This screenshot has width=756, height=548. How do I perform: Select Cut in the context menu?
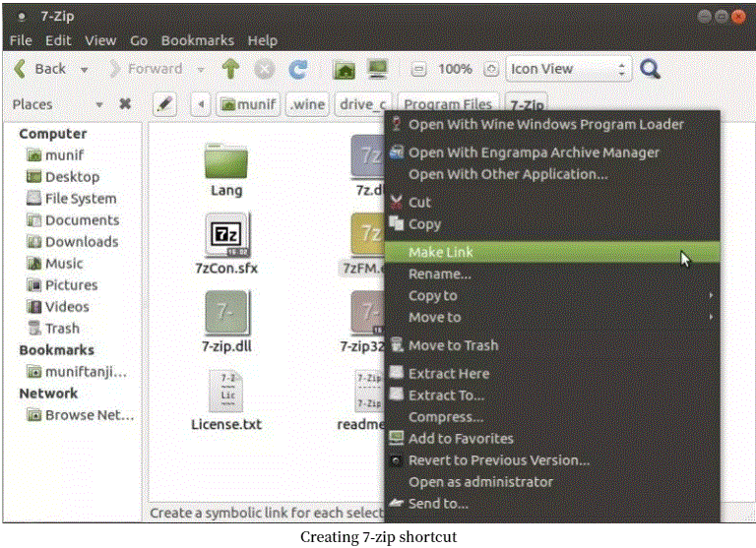click(552, 202)
